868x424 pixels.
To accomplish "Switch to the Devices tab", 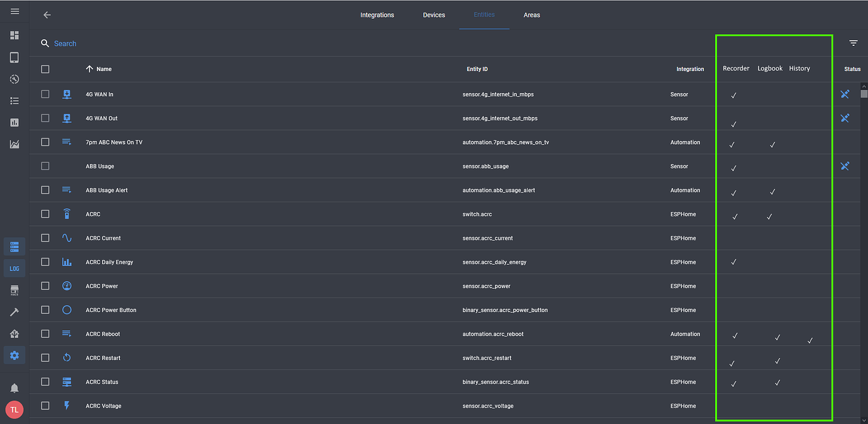I will point(433,14).
